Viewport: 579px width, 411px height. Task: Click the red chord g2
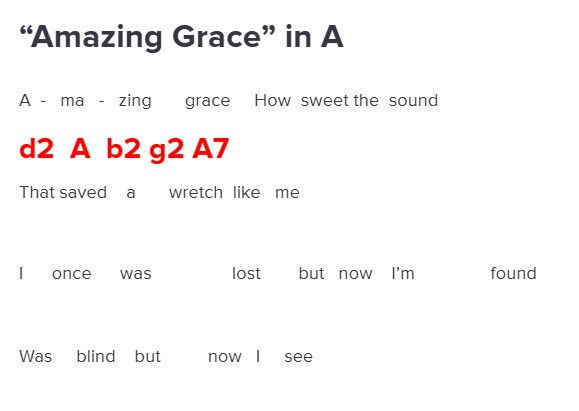(x=167, y=151)
